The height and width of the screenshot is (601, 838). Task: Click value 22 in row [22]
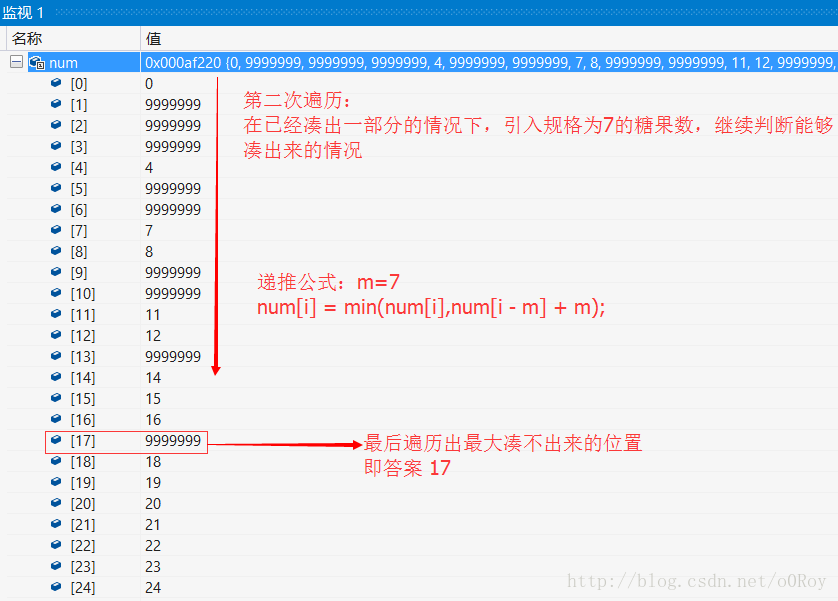click(153, 546)
